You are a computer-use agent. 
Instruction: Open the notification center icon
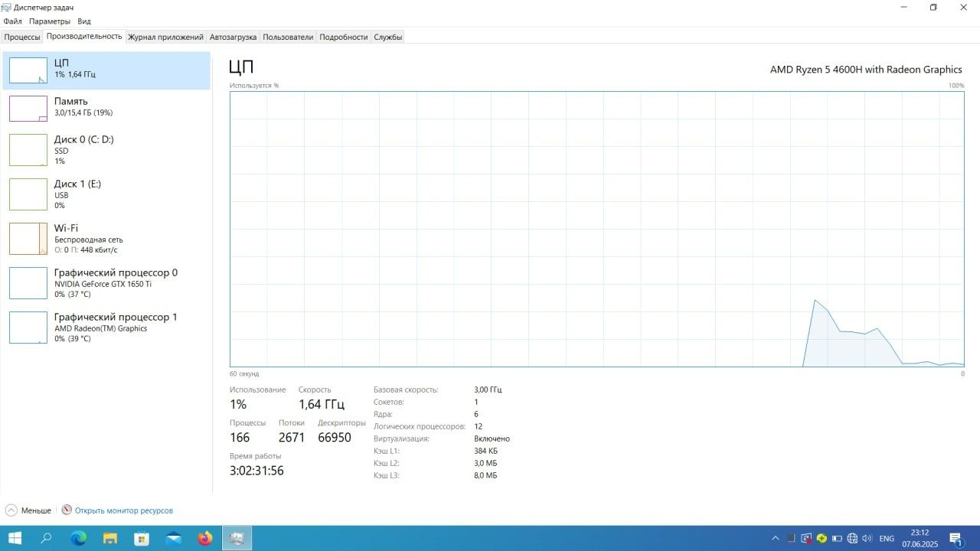955,539
